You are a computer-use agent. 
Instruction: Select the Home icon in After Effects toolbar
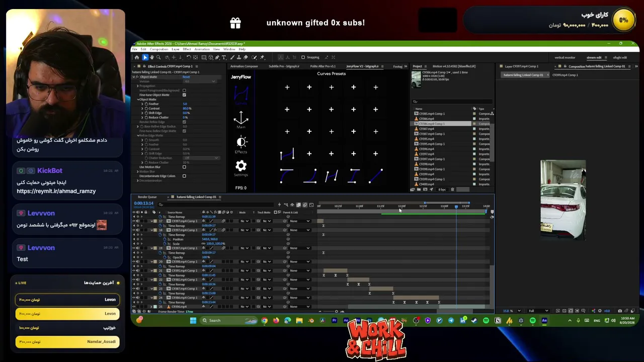137,57
